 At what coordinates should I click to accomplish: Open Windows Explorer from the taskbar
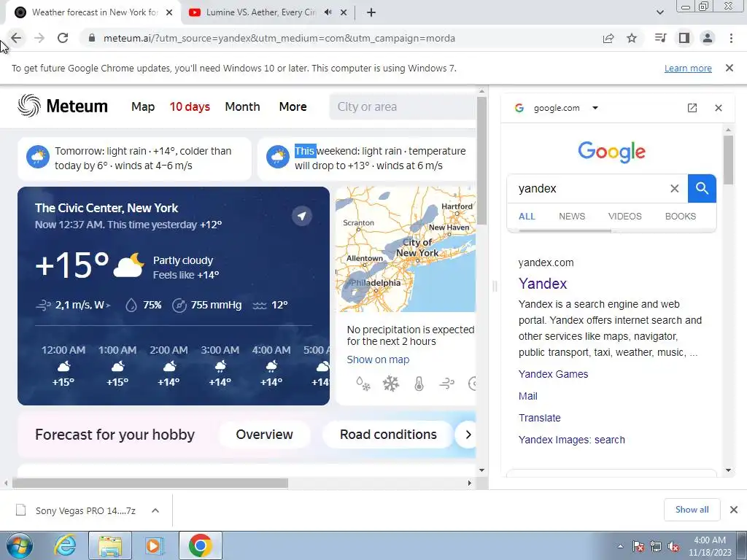(110, 545)
